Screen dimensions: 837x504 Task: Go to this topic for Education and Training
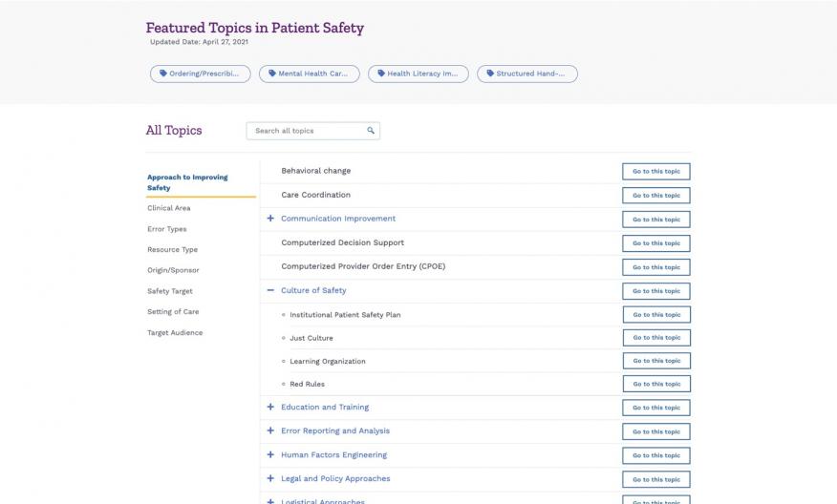pyautogui.click(x=656, y=408)
